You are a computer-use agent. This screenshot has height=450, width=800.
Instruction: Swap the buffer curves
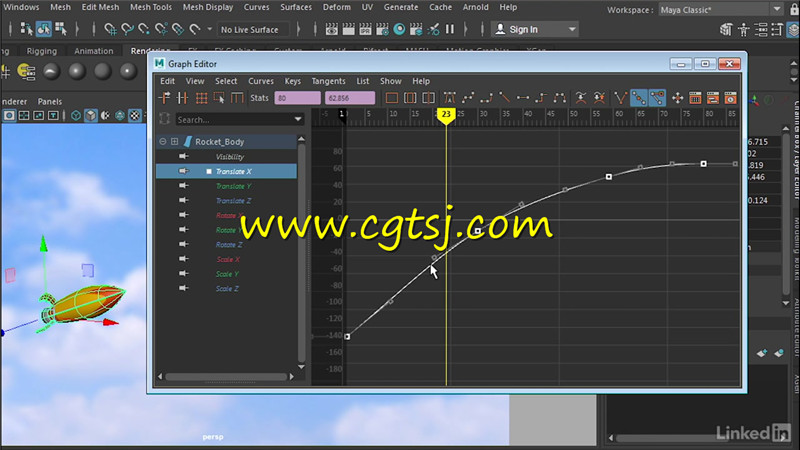click(599, 98)
